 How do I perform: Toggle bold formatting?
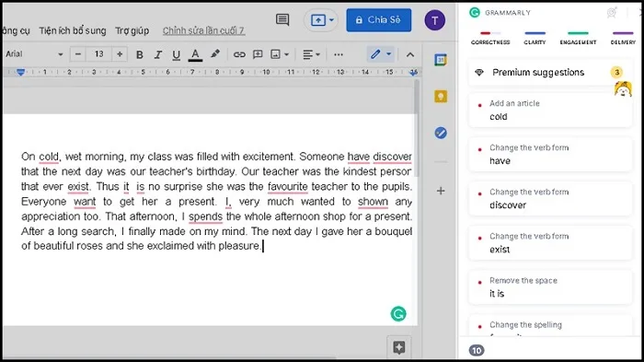[139, 54]
